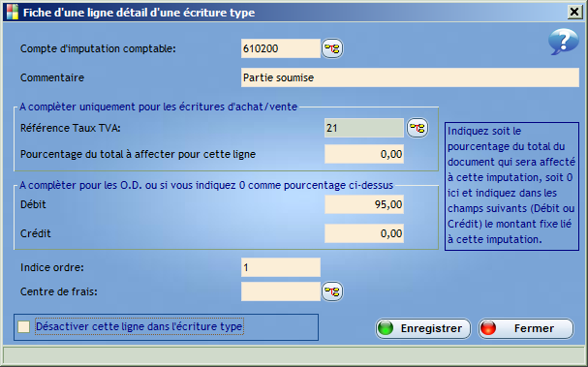Viewport: 588px width, 367px height.
Task: Click the status bar at the bottom
Action: point(294,354)
